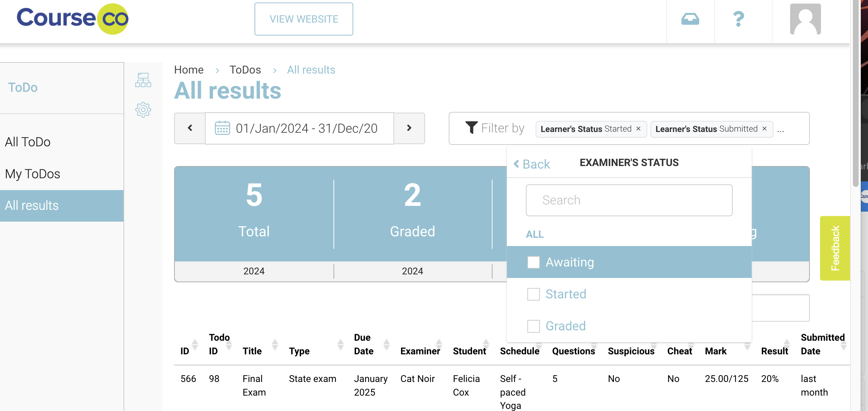Remove Learner's Status Submitted filter
The height and width of the screenshot is (411, 868).
click(764, 129)
